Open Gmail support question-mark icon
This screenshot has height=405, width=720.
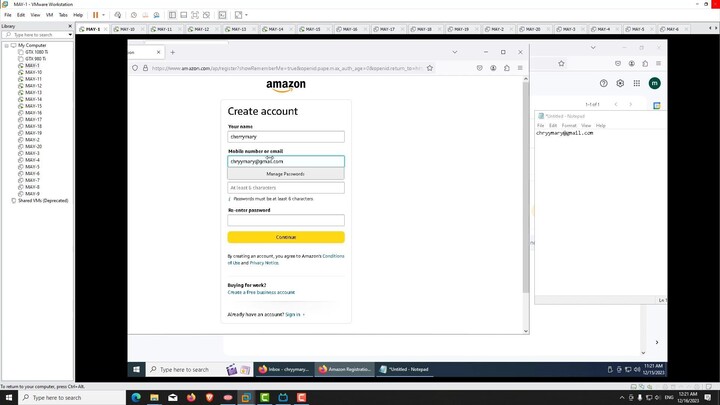click(603, 83)
